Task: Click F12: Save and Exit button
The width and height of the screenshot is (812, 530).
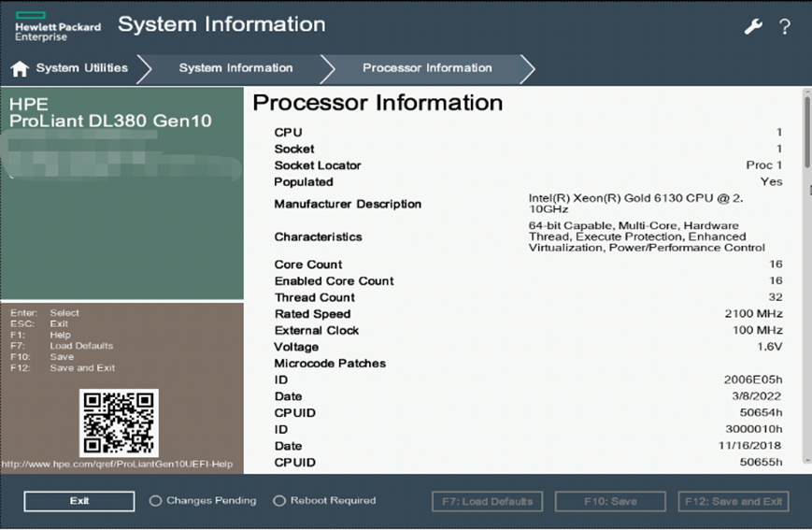Action: 734,501
